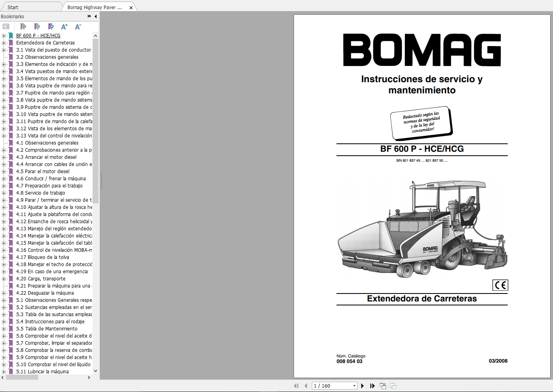Screen dimensions: 553x392
Task: Expand bookmark 4.2 Comprobaciones anterior
Action: [x=4, y=150]
